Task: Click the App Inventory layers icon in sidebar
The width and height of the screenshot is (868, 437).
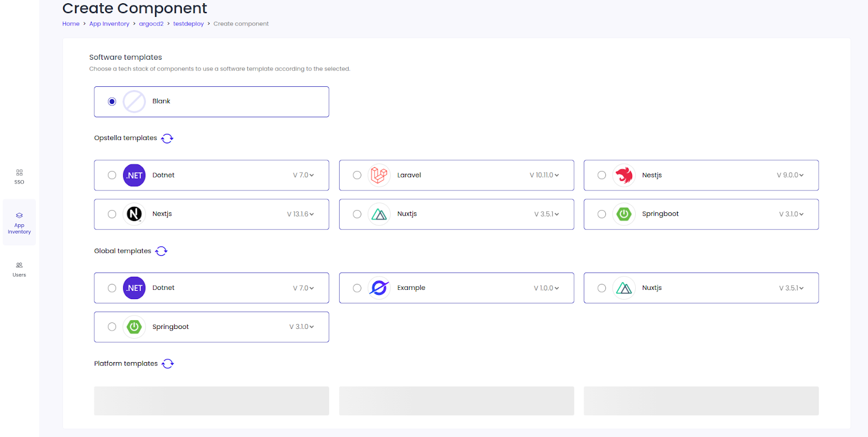Action: click(x=20, y=216)
